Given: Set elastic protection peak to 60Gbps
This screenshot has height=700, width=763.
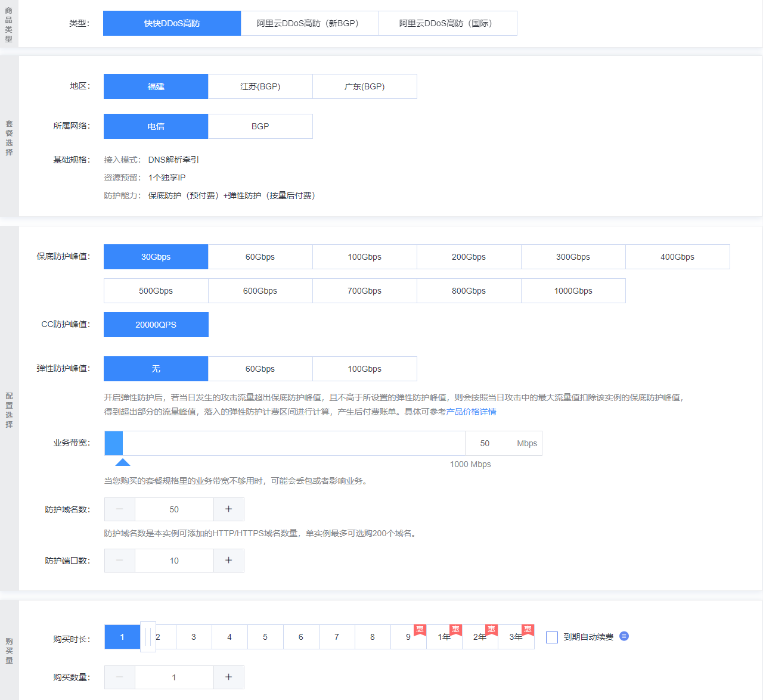Looking at the screenshot, I should click(x=260, y=369).
